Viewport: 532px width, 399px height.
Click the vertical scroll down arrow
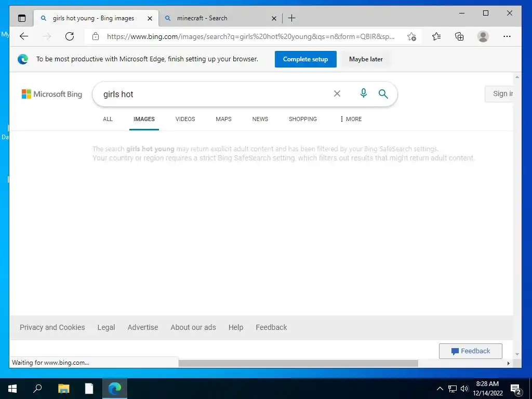click(x=517, y=354)
